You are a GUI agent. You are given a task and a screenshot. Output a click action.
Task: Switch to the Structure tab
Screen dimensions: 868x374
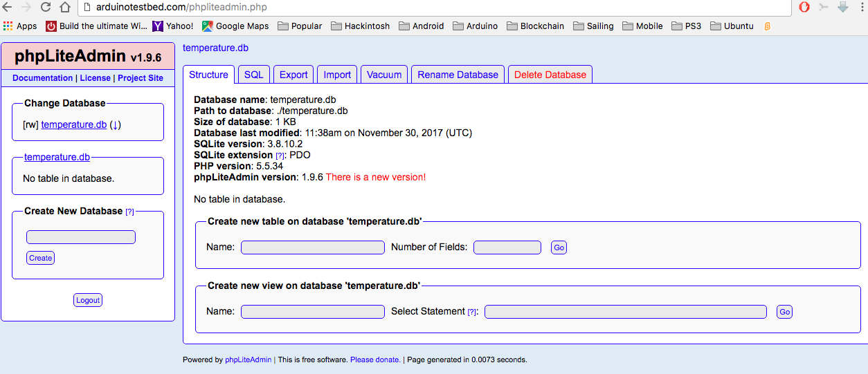tap(208, 75)
